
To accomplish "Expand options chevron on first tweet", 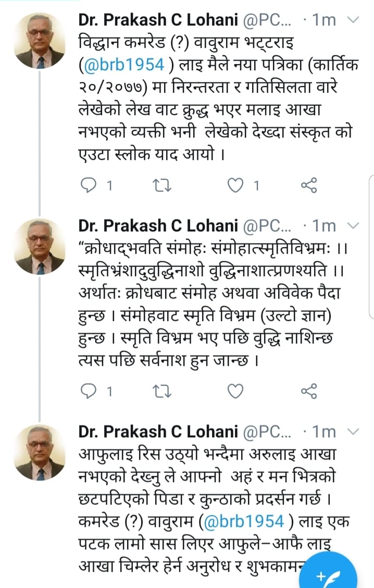I will 353,20.
